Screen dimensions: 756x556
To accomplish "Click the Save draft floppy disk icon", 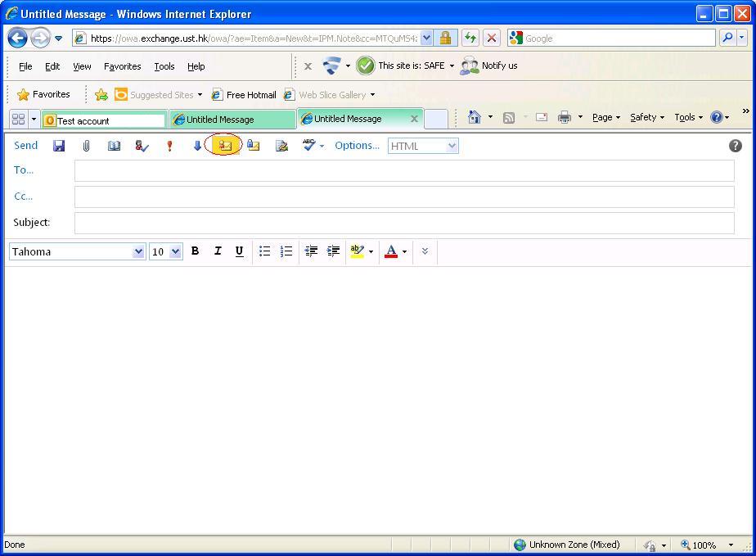I will click(x=59, y=146).
